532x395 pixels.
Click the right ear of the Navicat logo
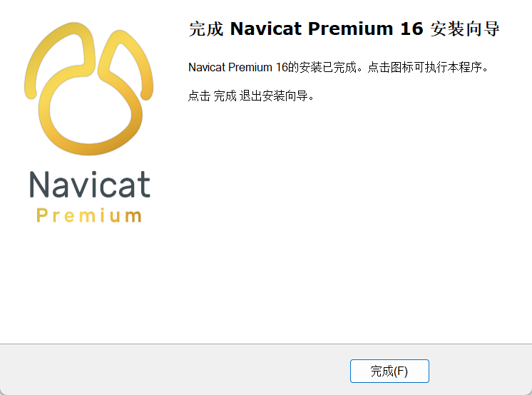[x=127, y=63]
